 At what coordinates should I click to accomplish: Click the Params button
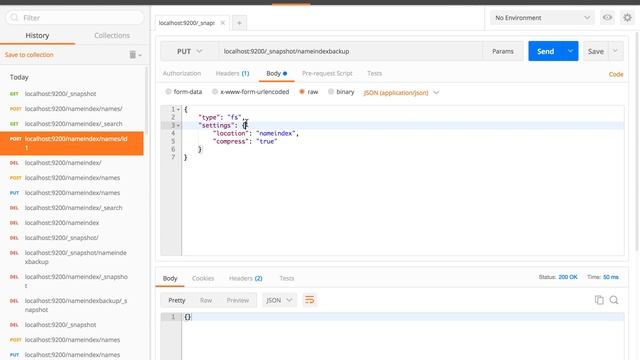[x=503, y=51]
